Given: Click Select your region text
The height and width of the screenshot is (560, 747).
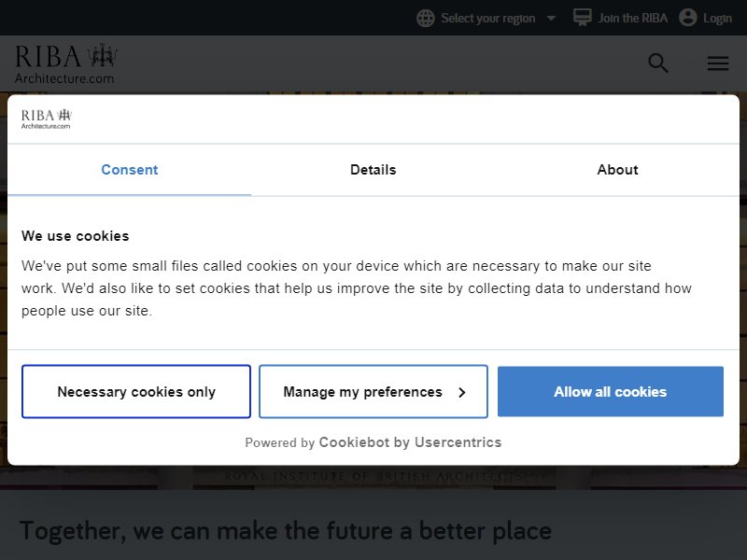Looking at the screenshot, I should [487, 19].
